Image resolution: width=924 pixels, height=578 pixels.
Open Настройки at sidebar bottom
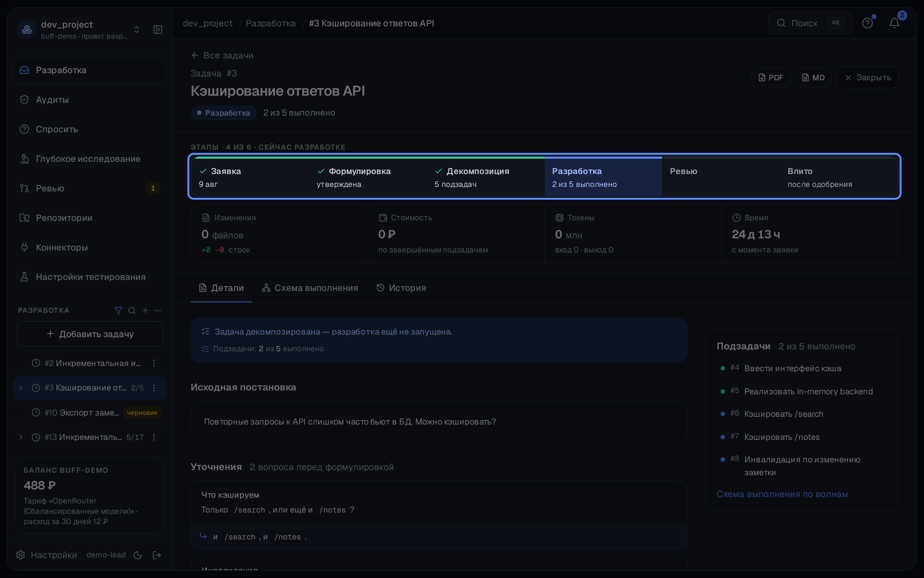click(46, 555)
